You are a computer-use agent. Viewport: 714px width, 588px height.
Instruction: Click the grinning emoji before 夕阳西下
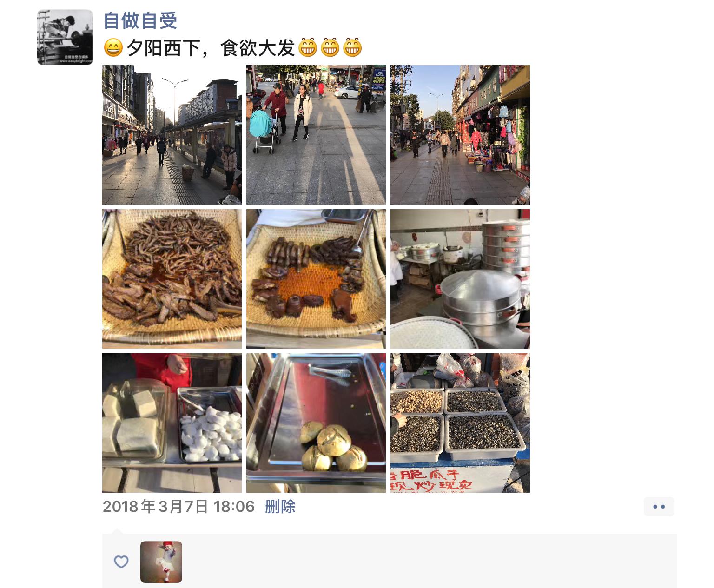click(x=113, y=47)
